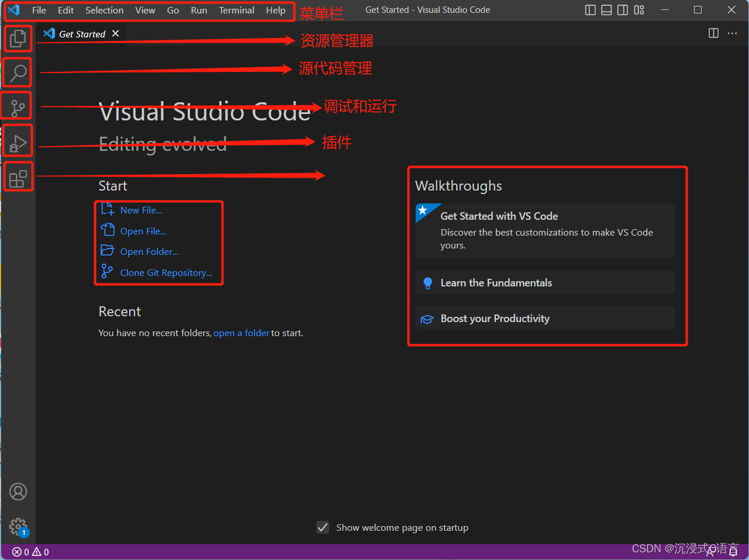Open the Explorer view in activity bar

18,39
